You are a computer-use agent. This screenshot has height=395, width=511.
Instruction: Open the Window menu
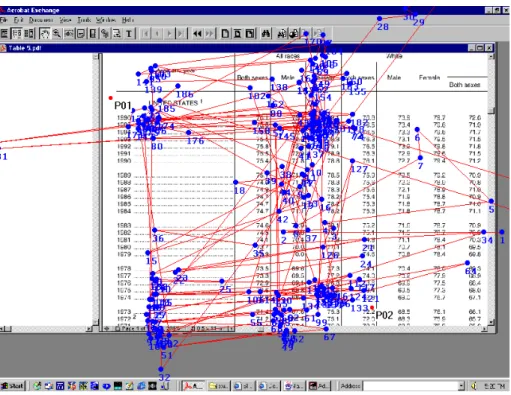106,20
